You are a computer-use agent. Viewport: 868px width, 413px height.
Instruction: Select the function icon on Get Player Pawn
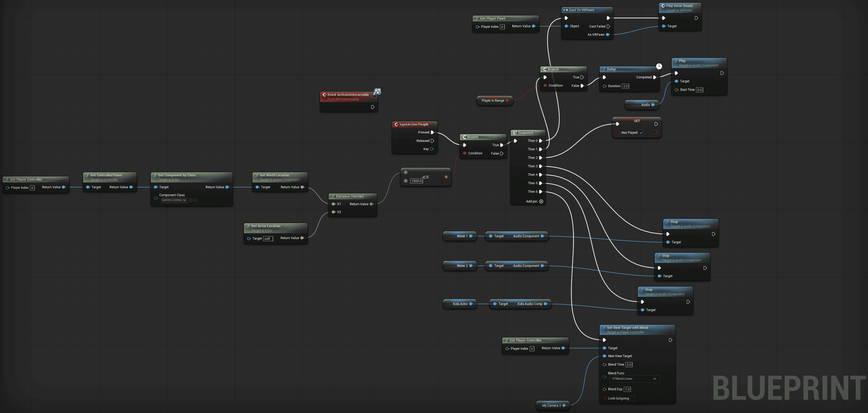(477, 18)
